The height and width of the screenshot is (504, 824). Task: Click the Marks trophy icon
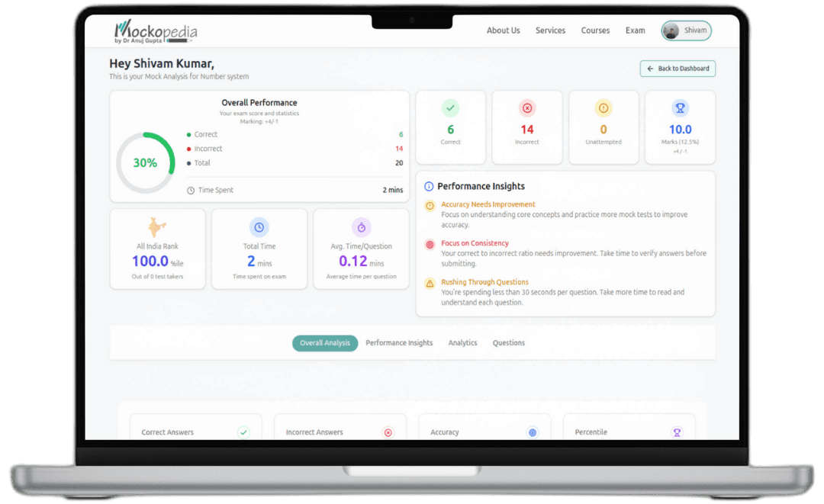(680, 108)
